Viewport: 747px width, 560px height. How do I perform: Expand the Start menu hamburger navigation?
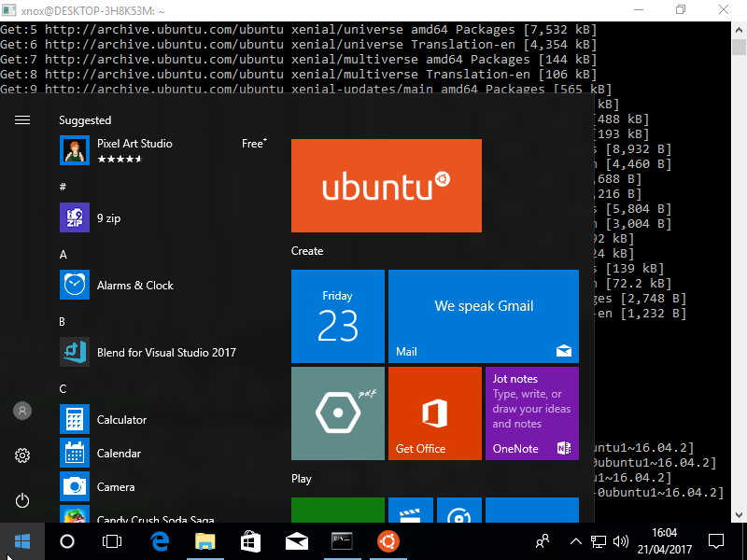pos(22,120)
